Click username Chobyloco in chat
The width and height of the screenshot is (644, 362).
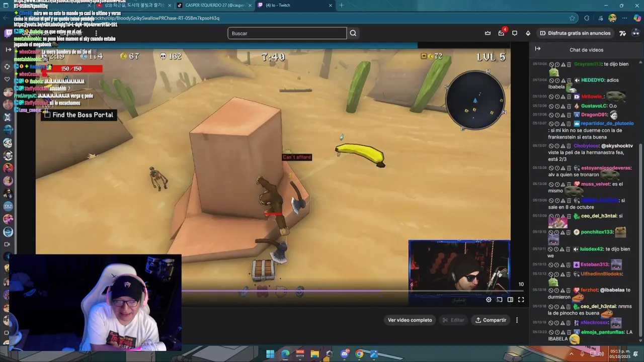coord(586,146)
